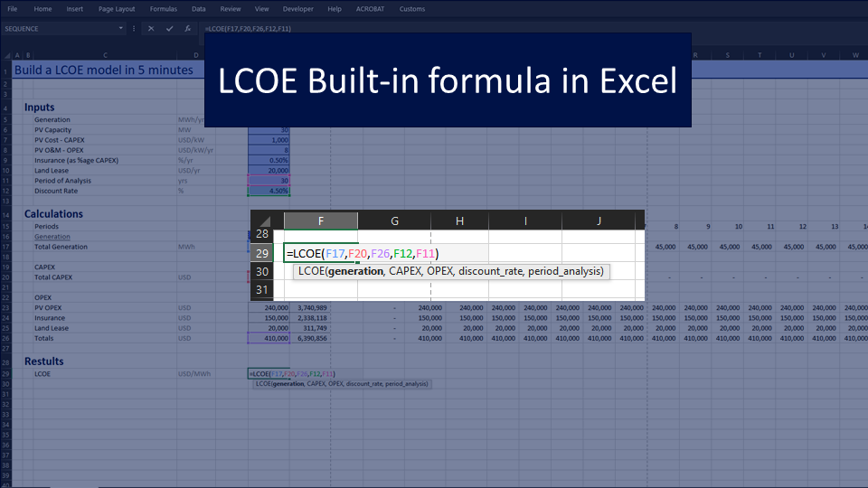Select sheet row 1 header
This screenshot has height=488, width=868.
(5, 70)
